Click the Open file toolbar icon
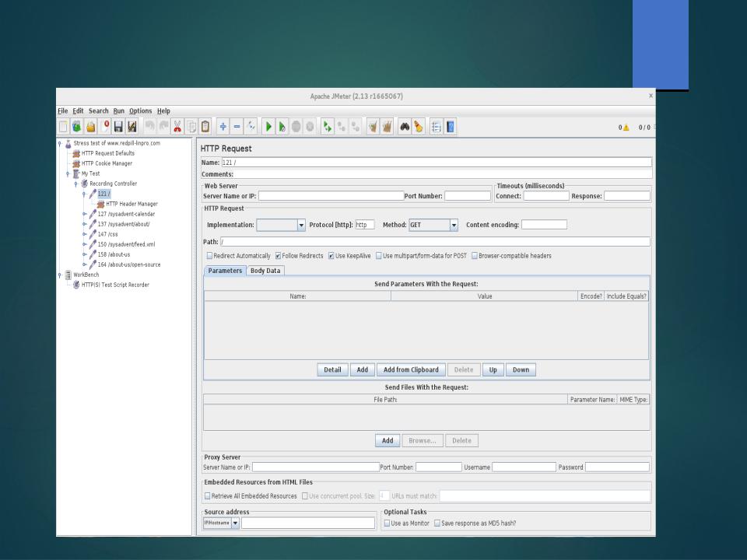Viewport: 747px width, 560px height. pyautogui.click(x=90, y=127)
